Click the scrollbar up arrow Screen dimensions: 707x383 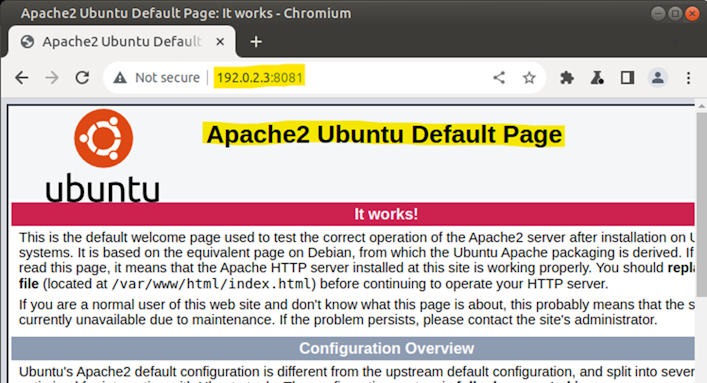(x=701, y=106)
